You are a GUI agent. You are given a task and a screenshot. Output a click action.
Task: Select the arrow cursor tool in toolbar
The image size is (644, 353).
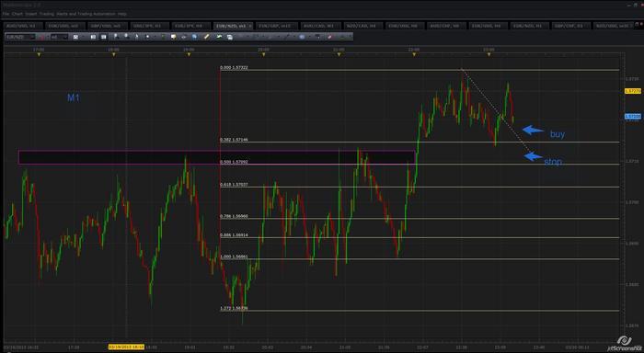pos(137,37)
